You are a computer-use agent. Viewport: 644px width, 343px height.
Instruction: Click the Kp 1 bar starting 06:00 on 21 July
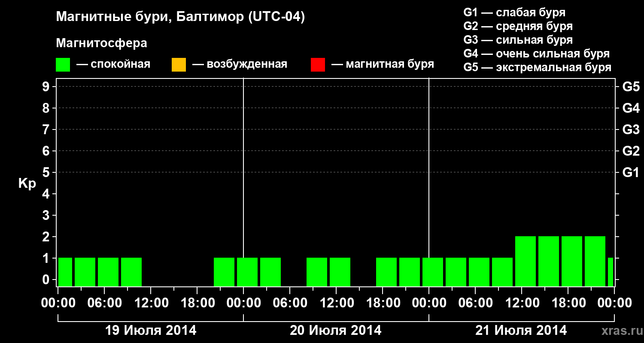pyautogui.click(x=479, y=272)
